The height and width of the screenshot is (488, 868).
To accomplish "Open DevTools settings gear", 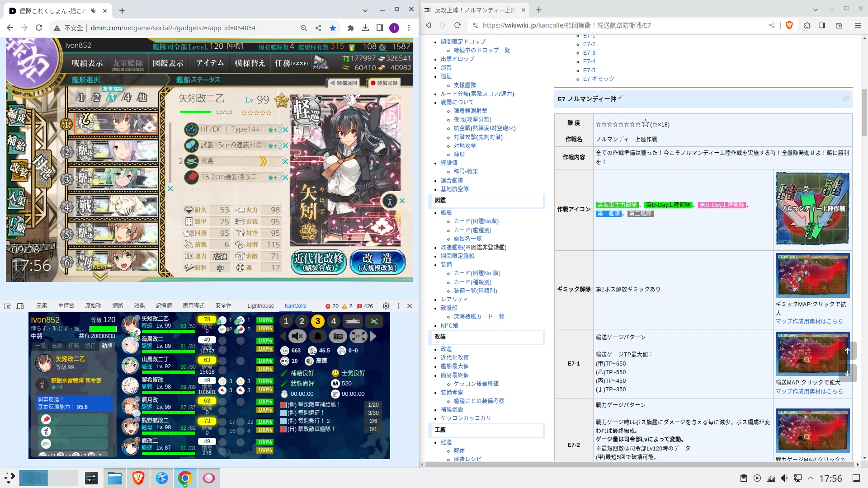I will [x=386, y=306].
